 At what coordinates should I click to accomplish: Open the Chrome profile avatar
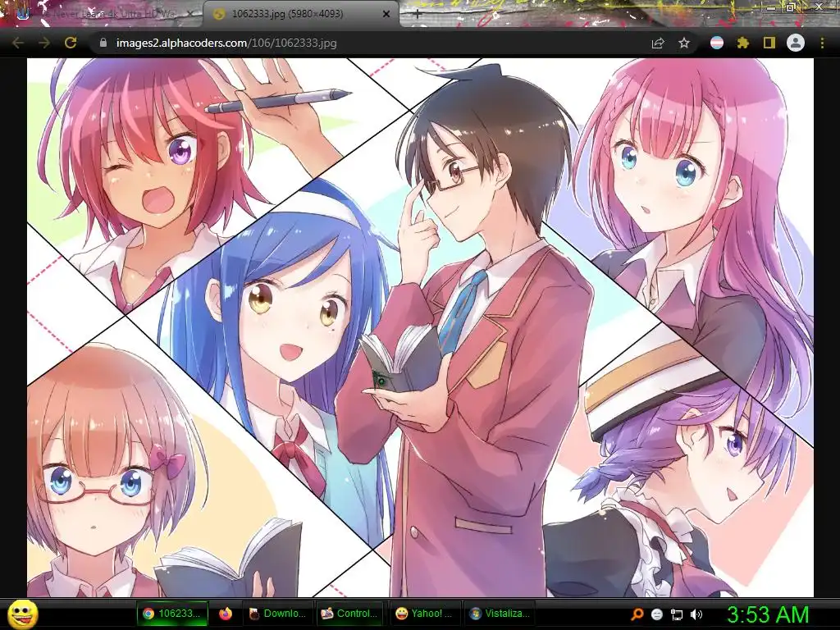point(796,43)
